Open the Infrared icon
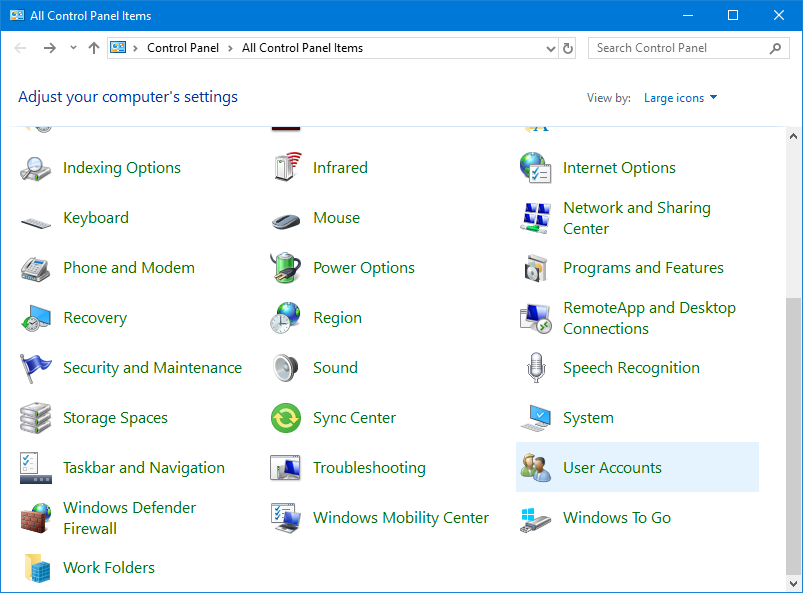 (286, 167)
